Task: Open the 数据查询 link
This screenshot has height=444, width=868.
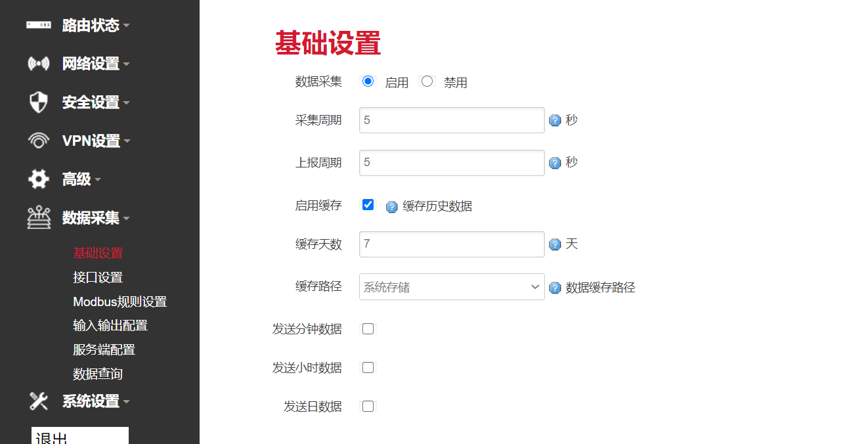Action: [98, 373]
